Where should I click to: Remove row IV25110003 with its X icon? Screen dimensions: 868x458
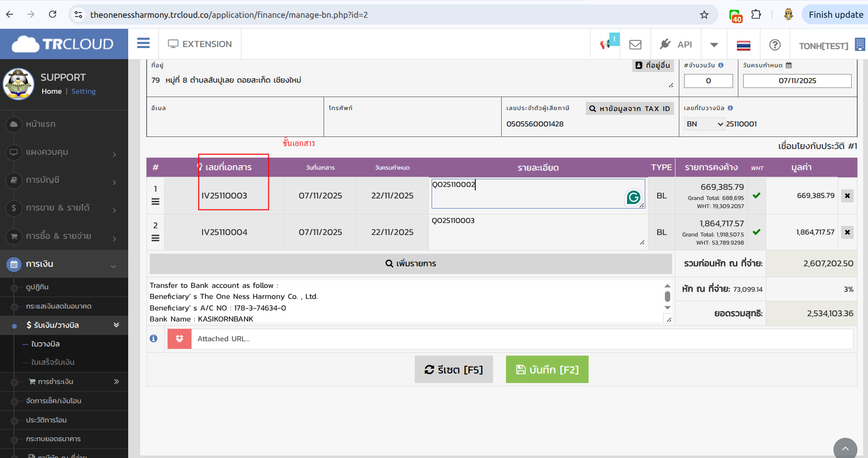tap(847, 196)
